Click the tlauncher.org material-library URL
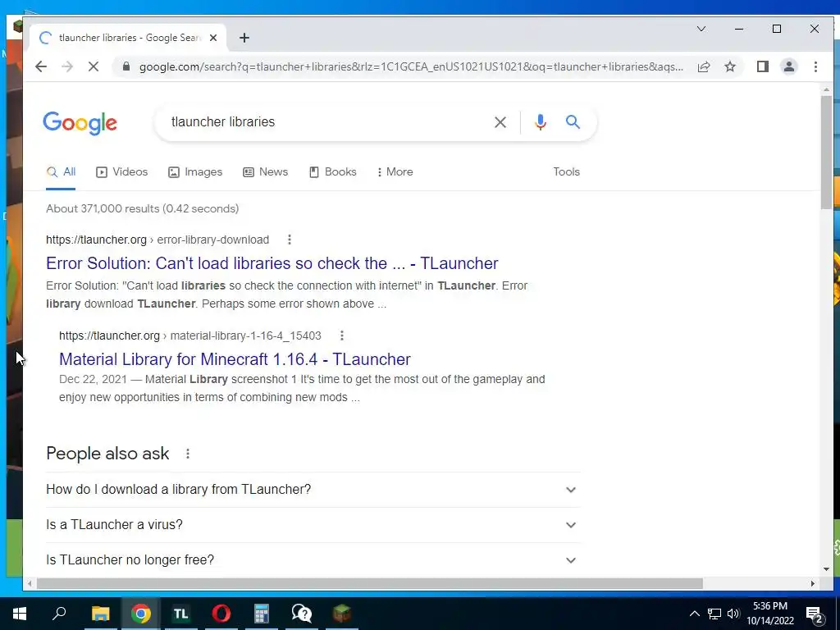 [190, 336]
